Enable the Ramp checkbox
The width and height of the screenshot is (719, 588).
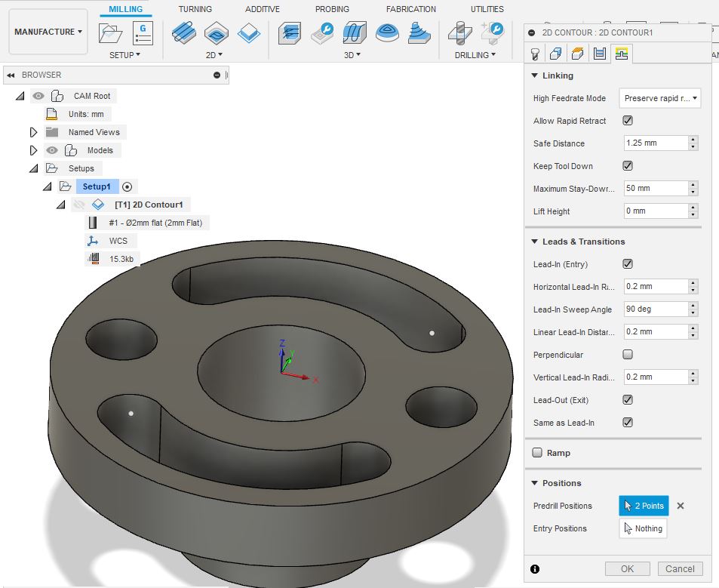coord(538,453)
